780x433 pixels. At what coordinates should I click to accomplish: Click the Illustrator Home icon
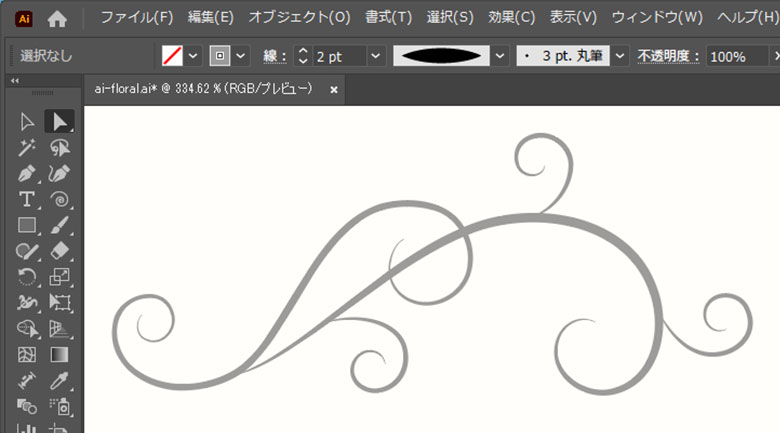(x=58, y=18)
